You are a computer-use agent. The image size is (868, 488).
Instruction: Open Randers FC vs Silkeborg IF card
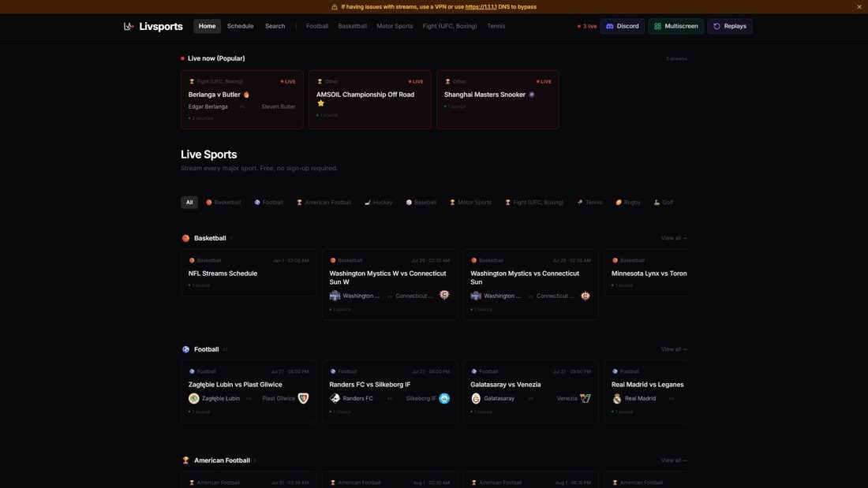[390, 392]
